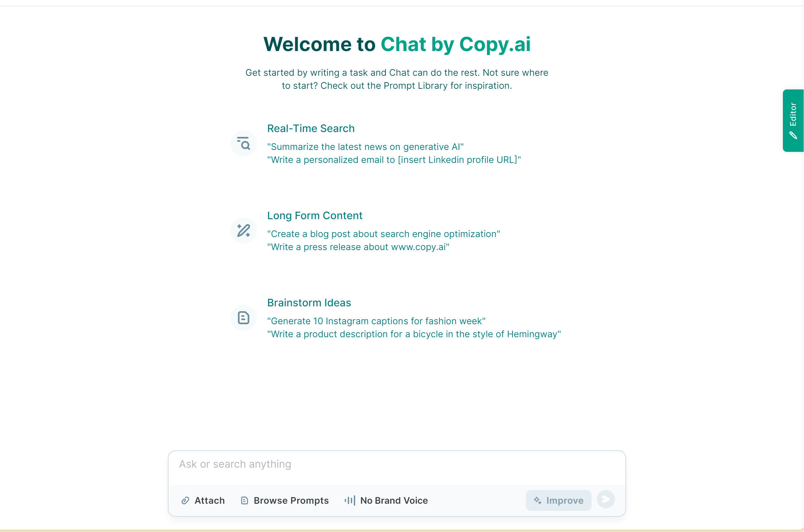Click the Long Form Content pencil icon
The height and width of the screenshot is (532, 804).
pyautogui.click(x=244, y=231)
